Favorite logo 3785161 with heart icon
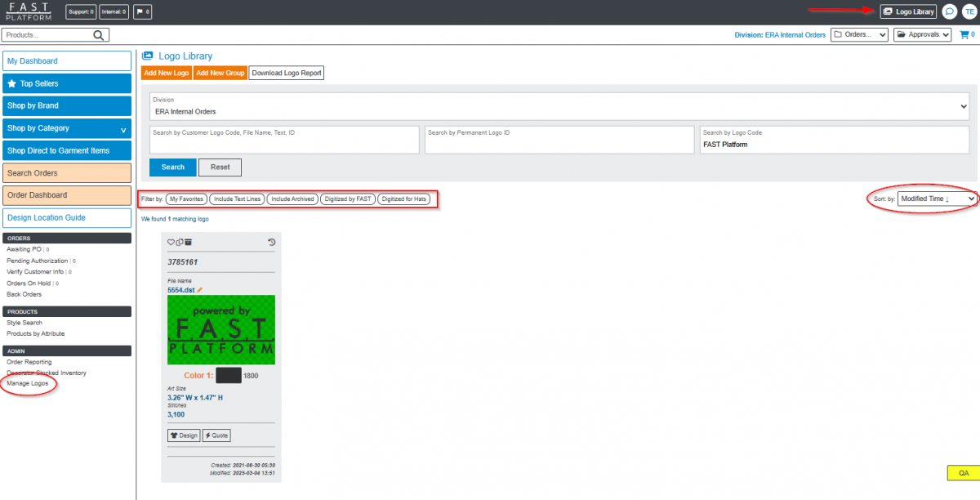 point(171,243)
